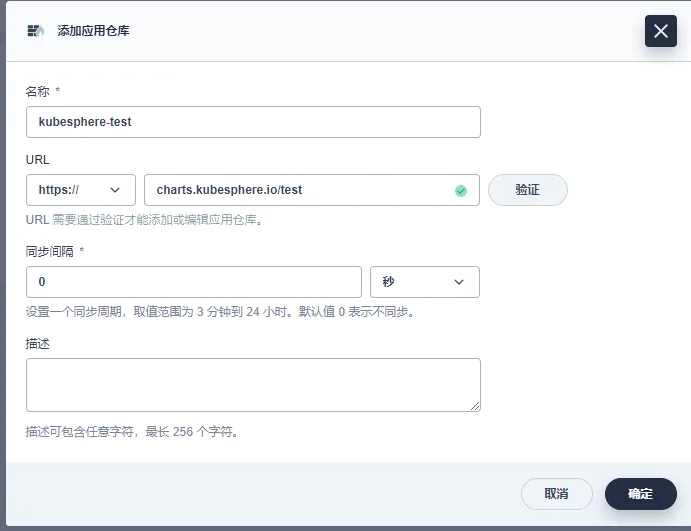The height and width of the screenshot is (531, 691).
Task: Focus the 名称 field containing kubesphere-test
Action: [x=253, y=122]
